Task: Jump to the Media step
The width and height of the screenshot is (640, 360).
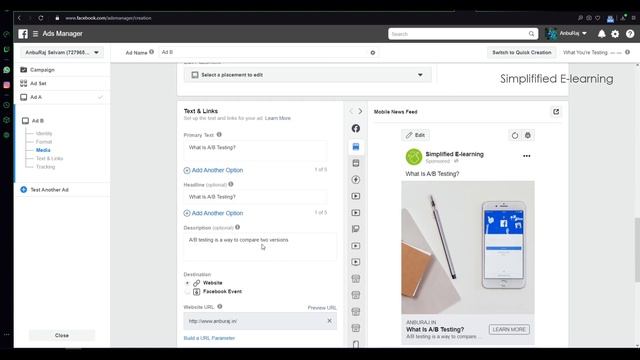Action: click(43, 150)
